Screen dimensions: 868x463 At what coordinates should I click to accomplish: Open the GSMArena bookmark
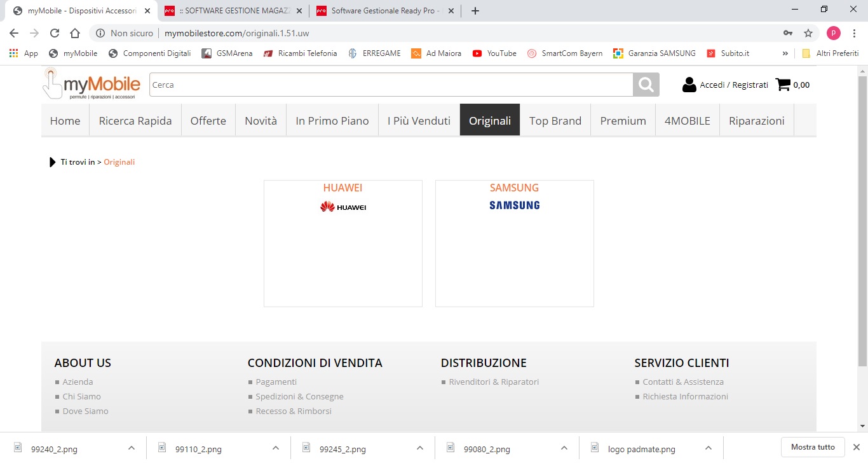click(227, 53)
